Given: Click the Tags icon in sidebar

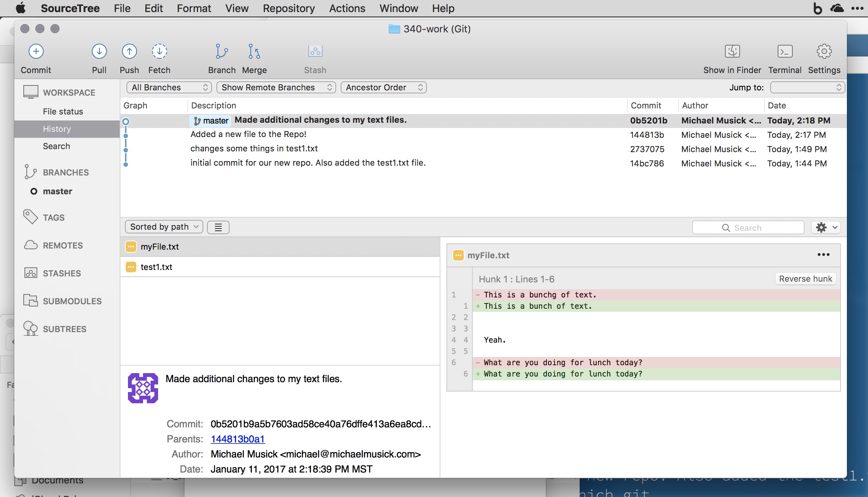Looking at the screenshot, I should tap(30, 217).
